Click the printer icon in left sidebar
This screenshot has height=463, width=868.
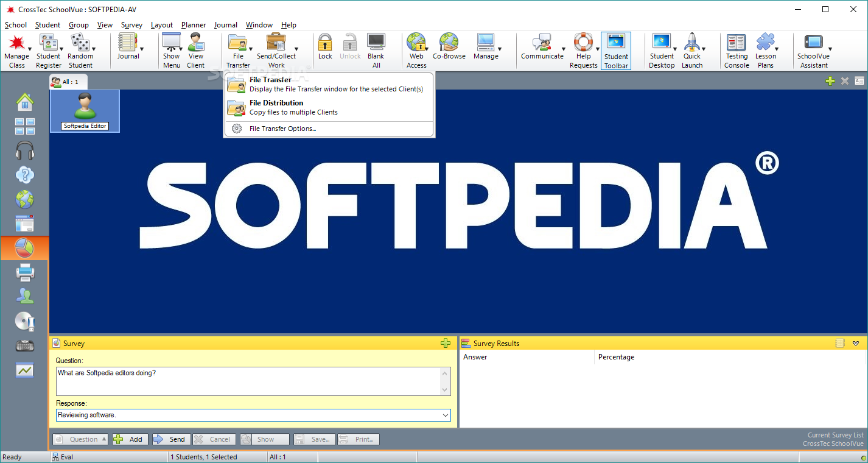25,272
